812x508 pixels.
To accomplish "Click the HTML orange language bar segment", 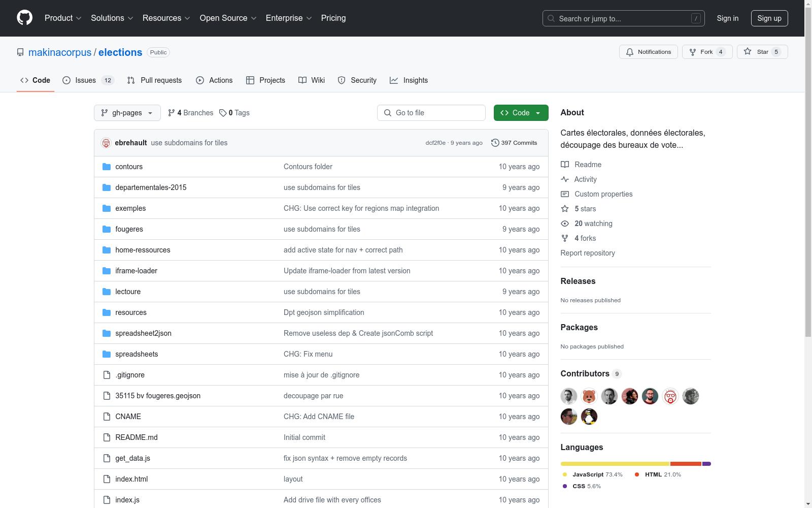I will pyautogui.click(x=686, y=464).
